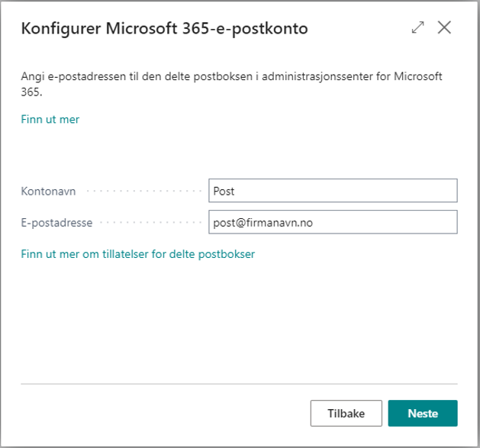
Task: Close the Microsoft 365 e-mail account dialog
Action: 444,27
